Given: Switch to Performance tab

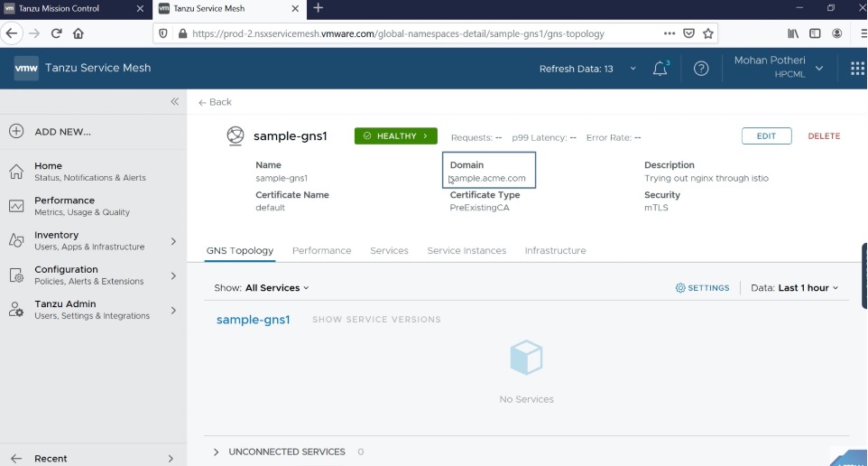Looking at the screenshot, I should click(x=321, y=250).
